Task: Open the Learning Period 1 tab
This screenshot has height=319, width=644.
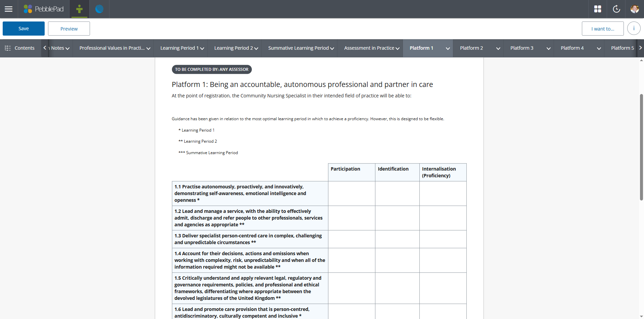Action: 180,48
